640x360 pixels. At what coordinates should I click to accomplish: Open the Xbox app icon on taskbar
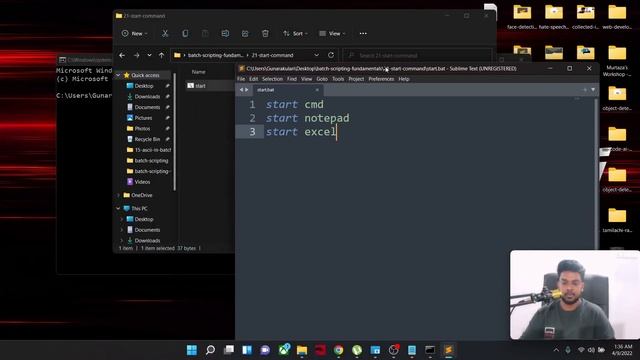[x=284, y=350]
